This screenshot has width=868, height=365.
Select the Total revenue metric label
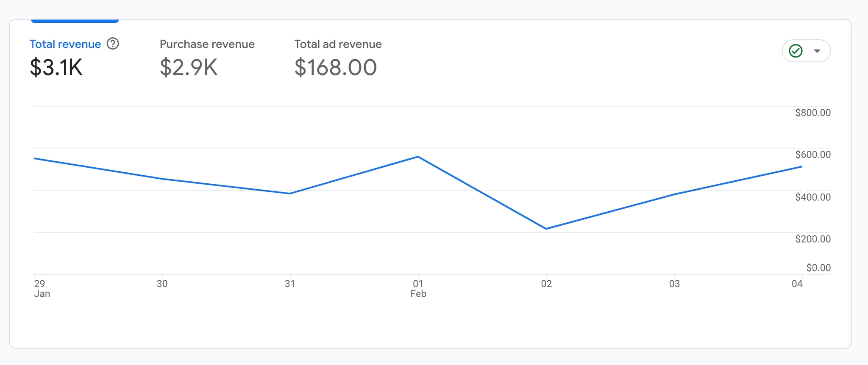65,44
